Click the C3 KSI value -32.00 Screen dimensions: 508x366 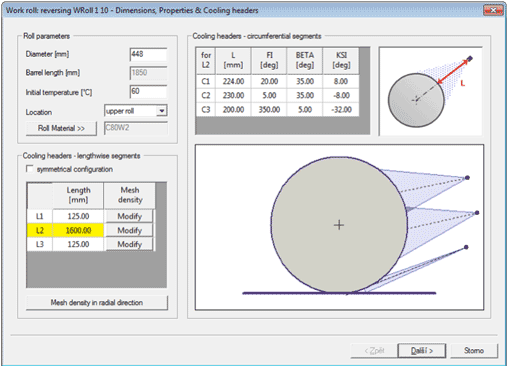pyautogui.click(x=341, y=110)
